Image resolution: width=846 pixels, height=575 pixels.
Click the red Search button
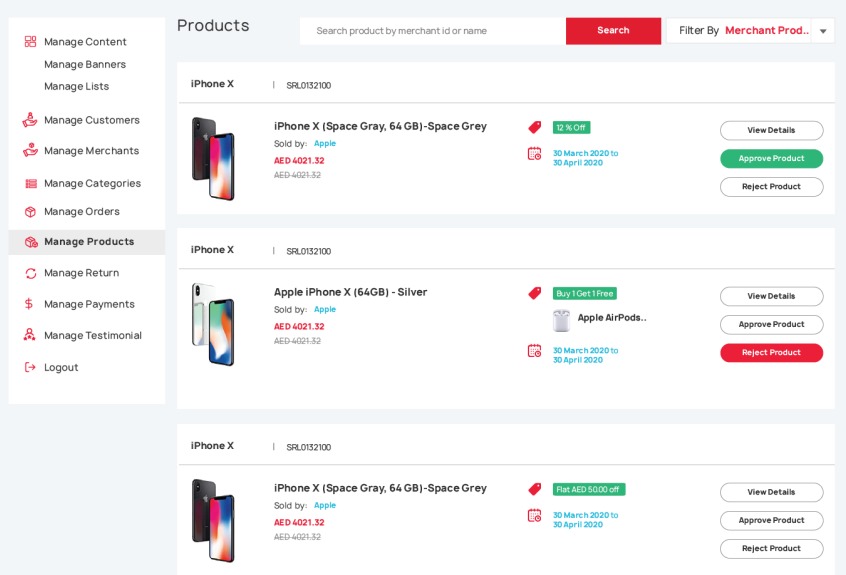pos(613,31)
